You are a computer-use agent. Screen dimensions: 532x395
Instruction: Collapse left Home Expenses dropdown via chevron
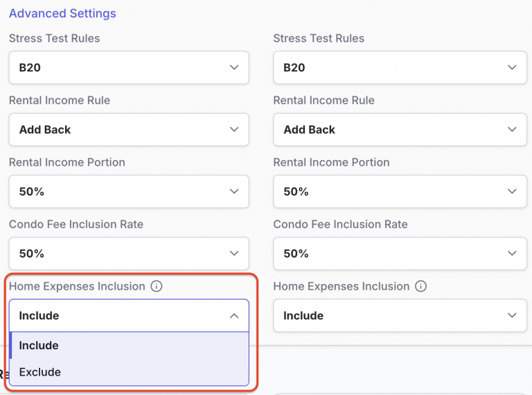(x=234, y=315)
